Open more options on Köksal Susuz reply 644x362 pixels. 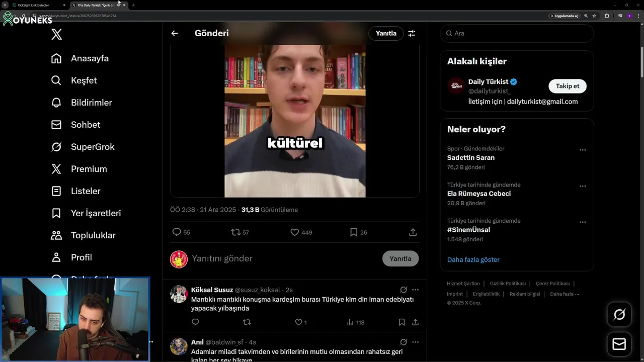click(x=415, y=290)
